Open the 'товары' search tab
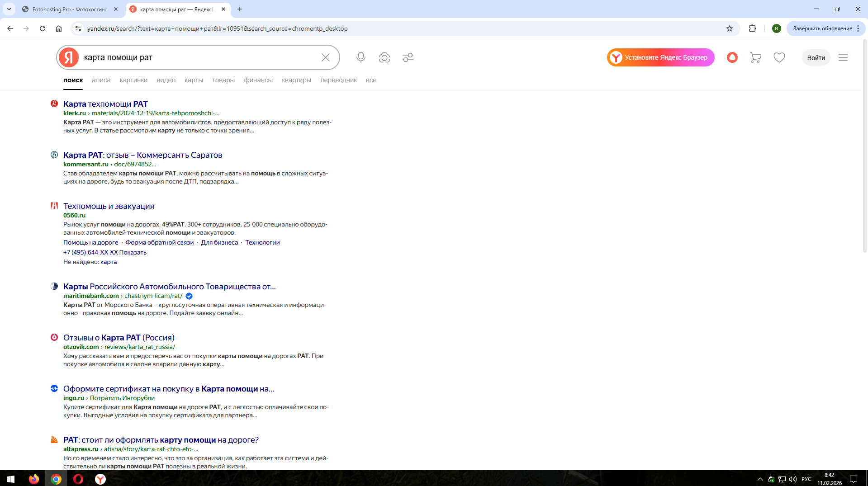The width and height of the screenshot is (868, 486). point(223,80)
